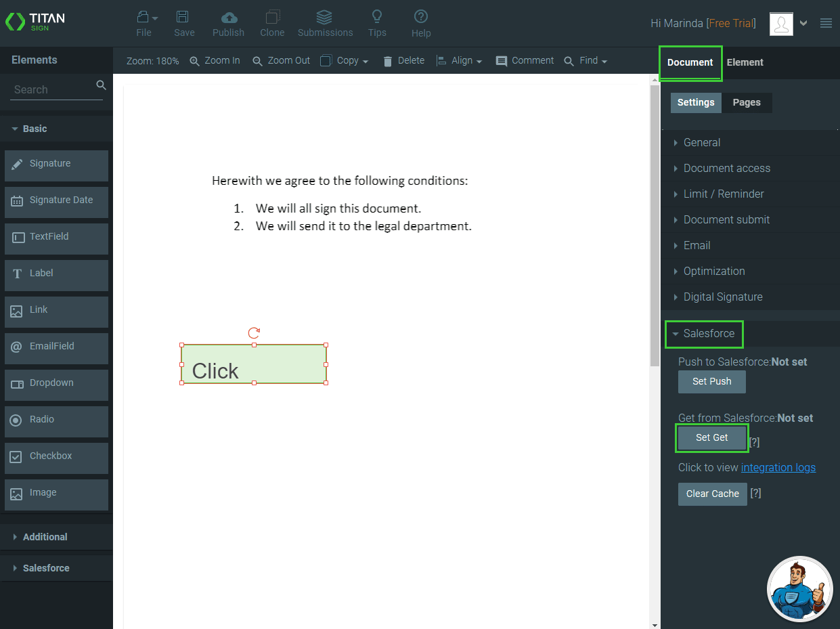Clone the current document
The width and height of the screenshot is (840, 629).
point(272,23)
